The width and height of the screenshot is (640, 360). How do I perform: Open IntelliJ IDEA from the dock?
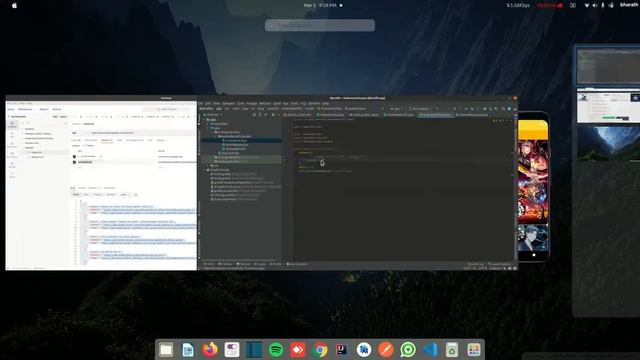pos(342,350)
